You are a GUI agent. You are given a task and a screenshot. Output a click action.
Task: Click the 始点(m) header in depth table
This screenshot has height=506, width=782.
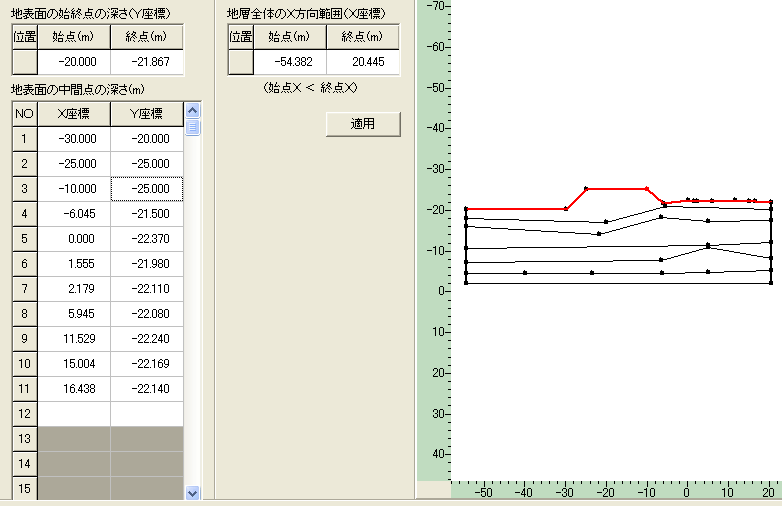(74, 37)
